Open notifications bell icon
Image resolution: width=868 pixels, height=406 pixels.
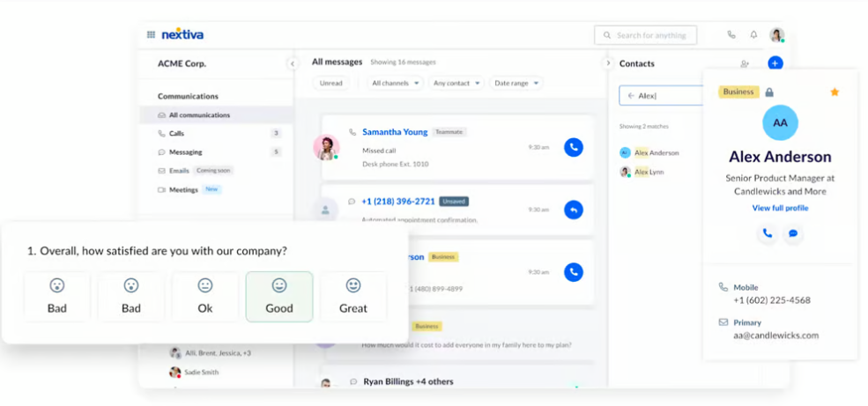[753, 35]
